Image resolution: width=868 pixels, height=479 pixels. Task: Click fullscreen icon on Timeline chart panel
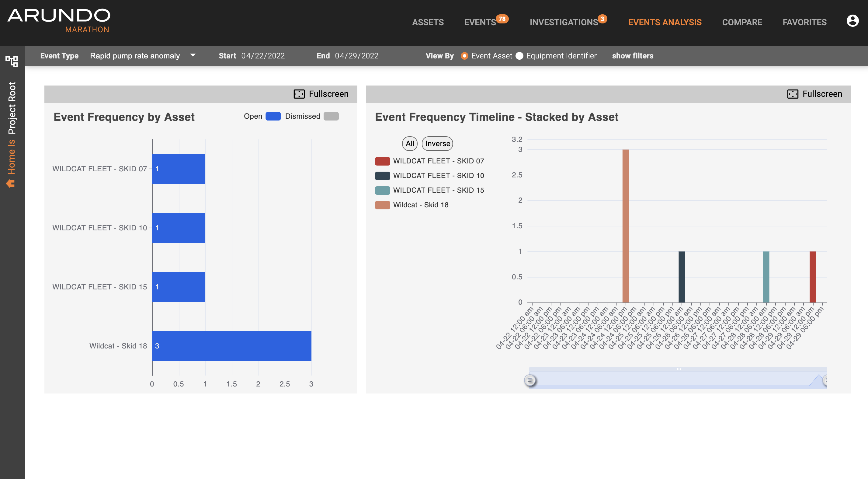(792, 94)
